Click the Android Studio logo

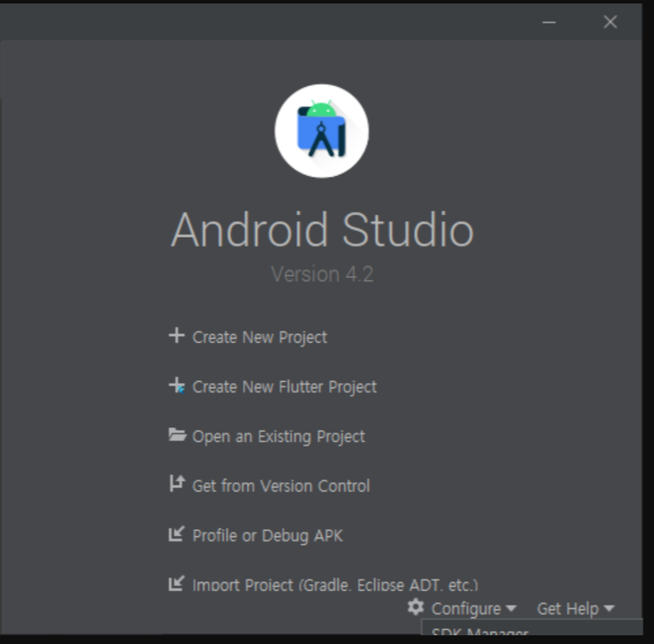click(x=321, y=131)
